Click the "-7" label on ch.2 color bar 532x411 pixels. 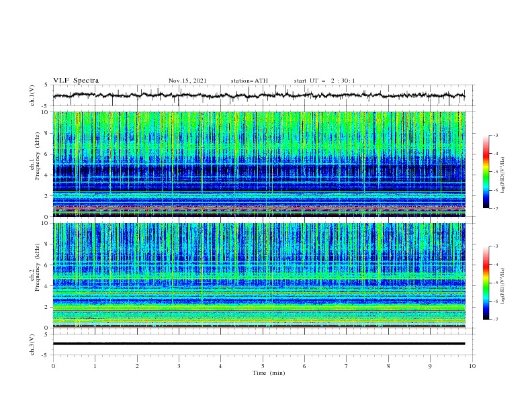(495, 320)
